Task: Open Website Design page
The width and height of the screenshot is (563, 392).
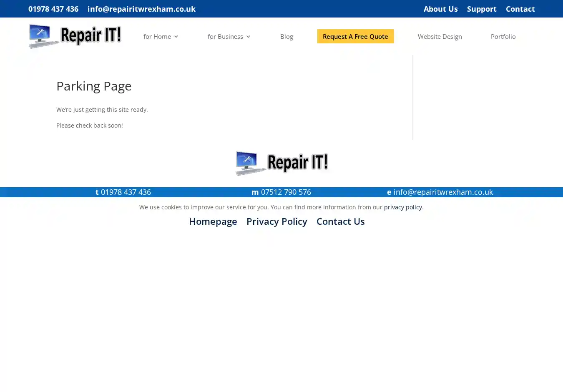Action: coord(440,37)
